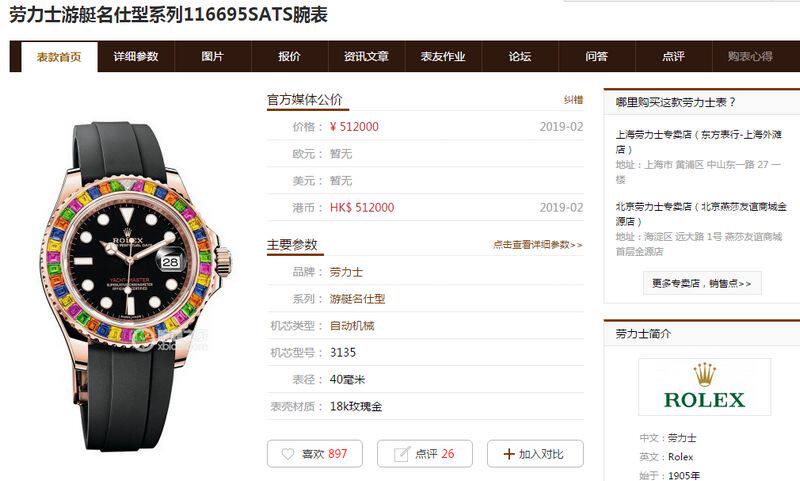
Task: Click the plus icon on 加入对比
Action: (x=509, y=453)
